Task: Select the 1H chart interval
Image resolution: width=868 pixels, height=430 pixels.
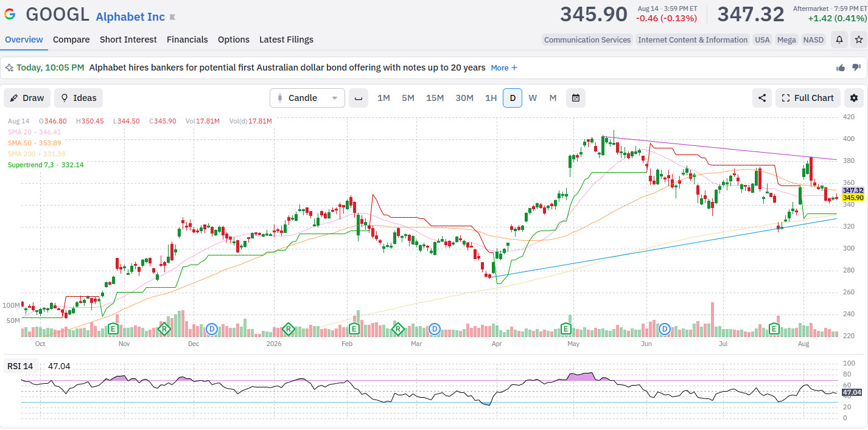Action: (x=491, y=98)
